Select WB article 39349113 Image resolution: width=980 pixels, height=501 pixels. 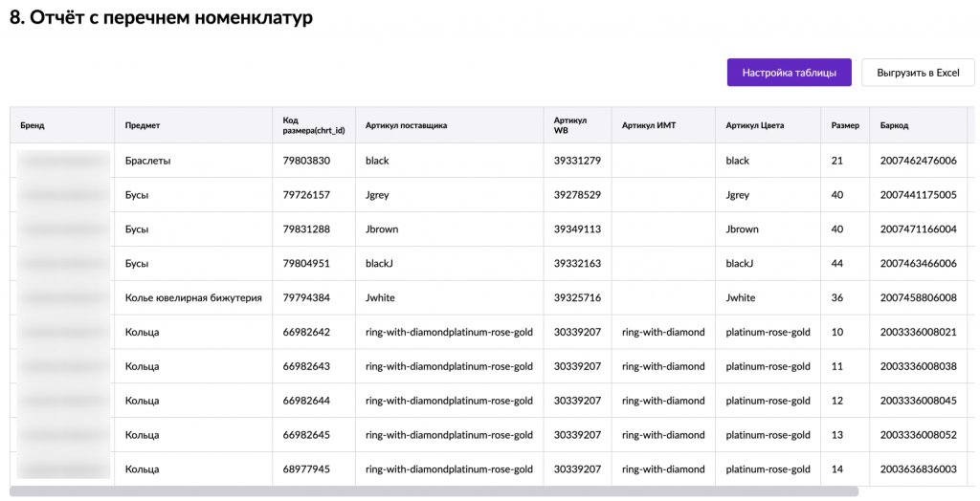[577, 229]
